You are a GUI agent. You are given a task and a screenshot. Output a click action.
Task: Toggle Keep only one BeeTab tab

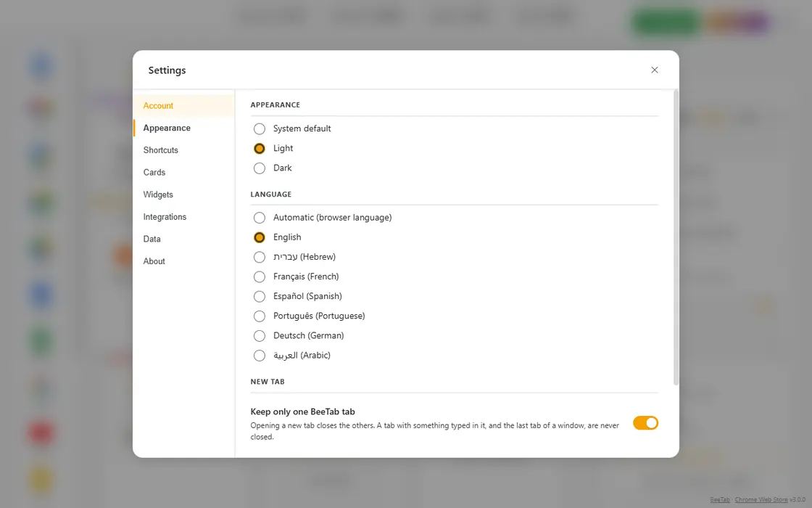tap(645, 423)
